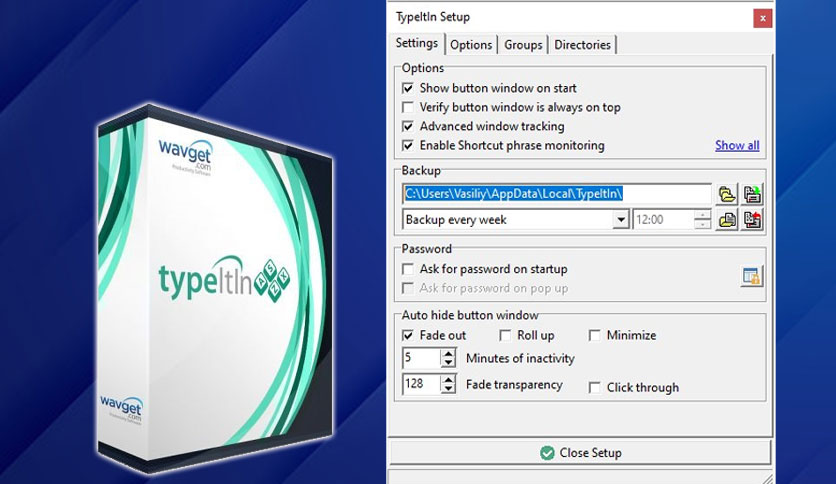The width and height of the screenshot is (836, 484).
Task: Click the Fade transparency 128 field
Action: coord(422,384)
